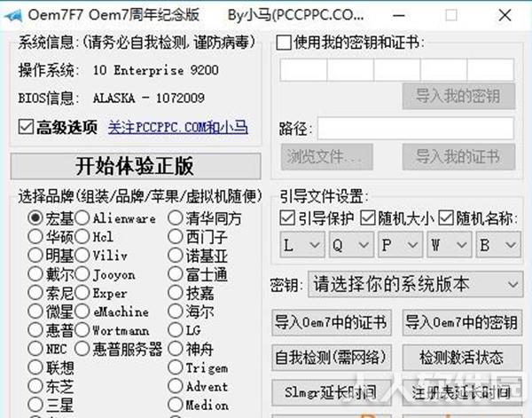Choose Jooyon brand radio button
Image resolution: width=532 pixels, height=418 pixels.
[82, 273]
